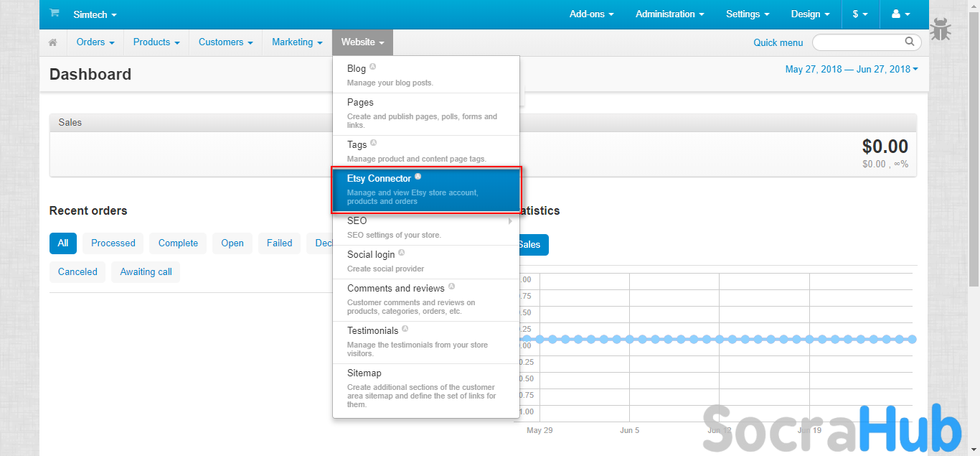This screenshot has width=980, height=456.
Task: Open the Simtech store dropdown
Action: [x=95, y=14]
